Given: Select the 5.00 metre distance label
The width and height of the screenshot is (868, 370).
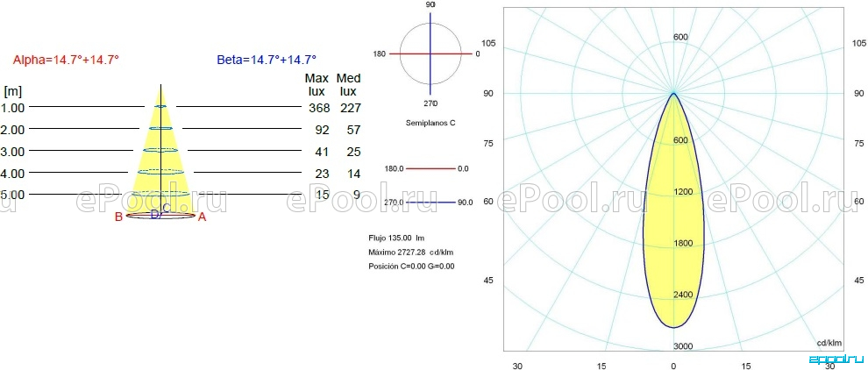Looking at the screenshot, I should [x=13, y=195].
